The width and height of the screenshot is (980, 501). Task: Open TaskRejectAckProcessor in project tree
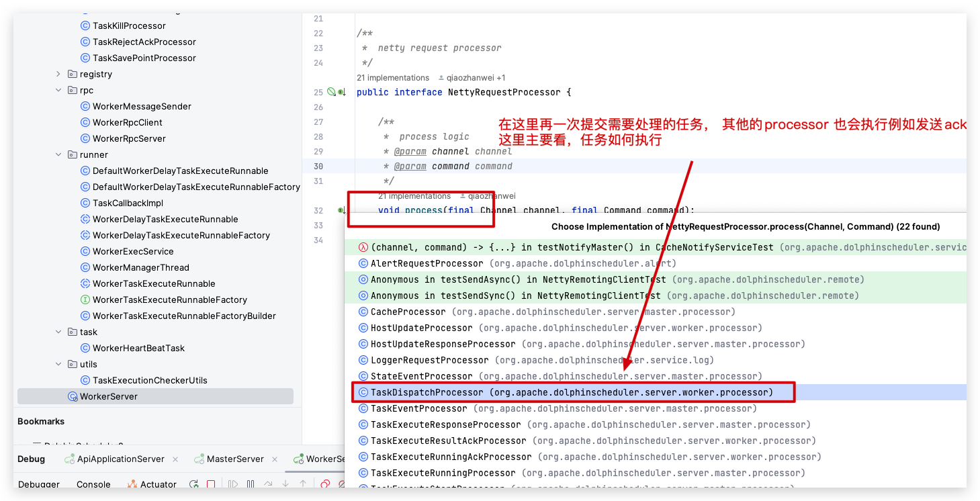(x=144, y=42)
